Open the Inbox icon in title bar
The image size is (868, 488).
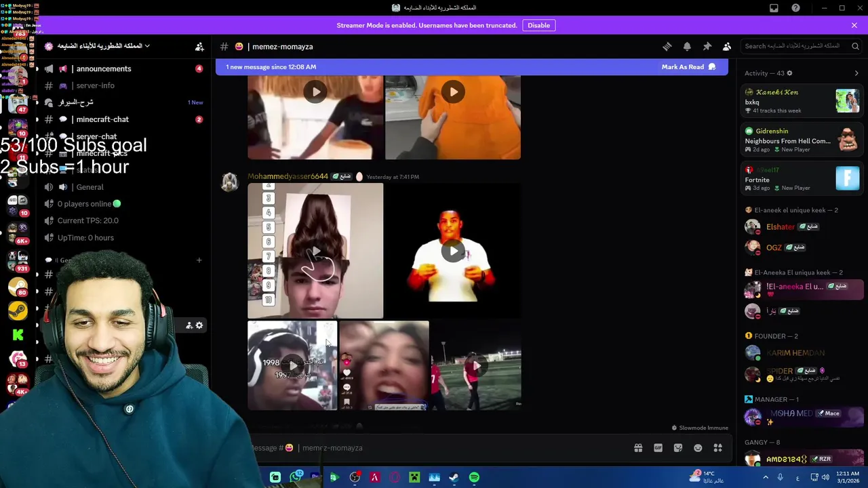point(774,8)
